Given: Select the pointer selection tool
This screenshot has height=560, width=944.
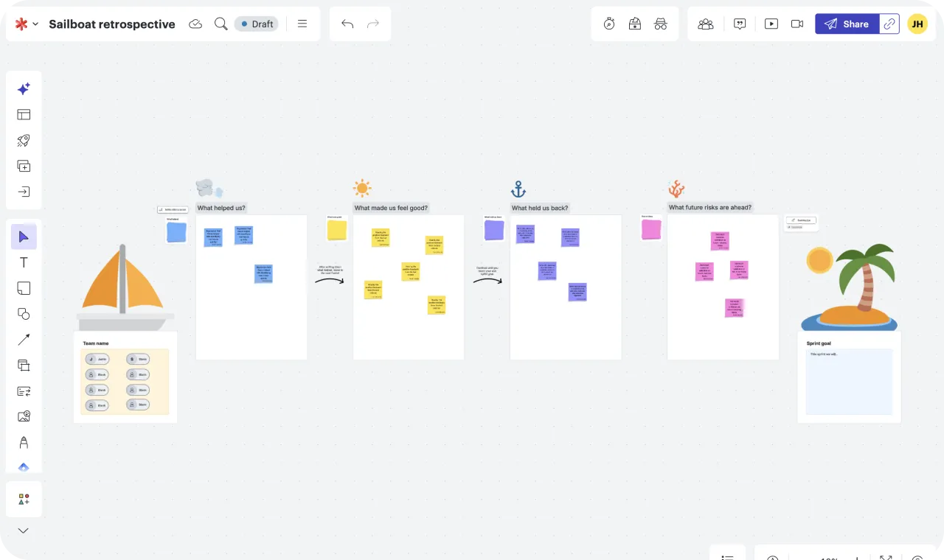Looking at the screenshot, I should (x=24, y=237).
